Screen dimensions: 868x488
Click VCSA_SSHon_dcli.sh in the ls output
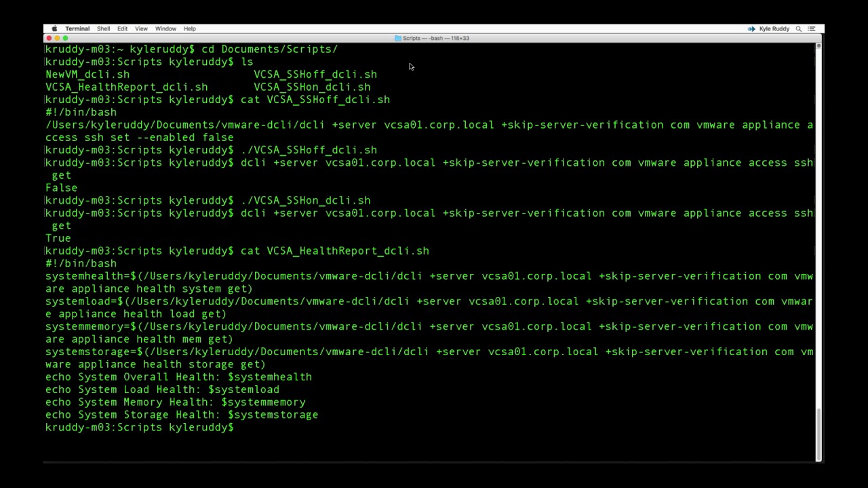[x=312, y=87]
